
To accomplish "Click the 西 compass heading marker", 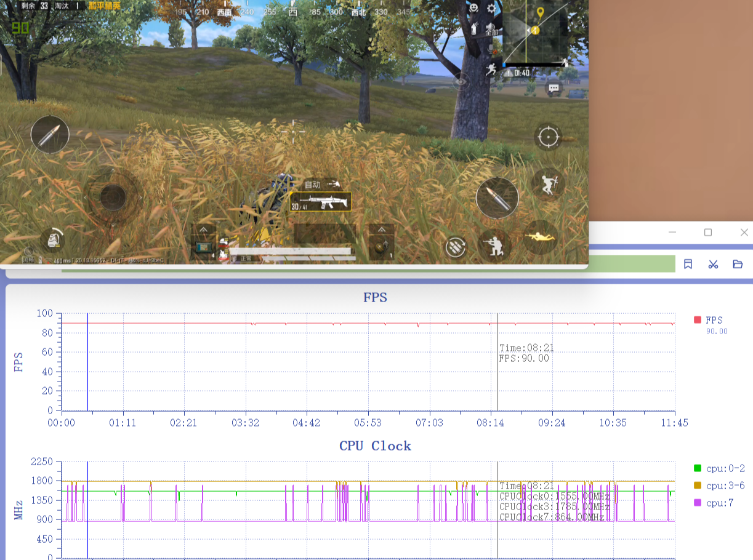I will pos(292,12).
